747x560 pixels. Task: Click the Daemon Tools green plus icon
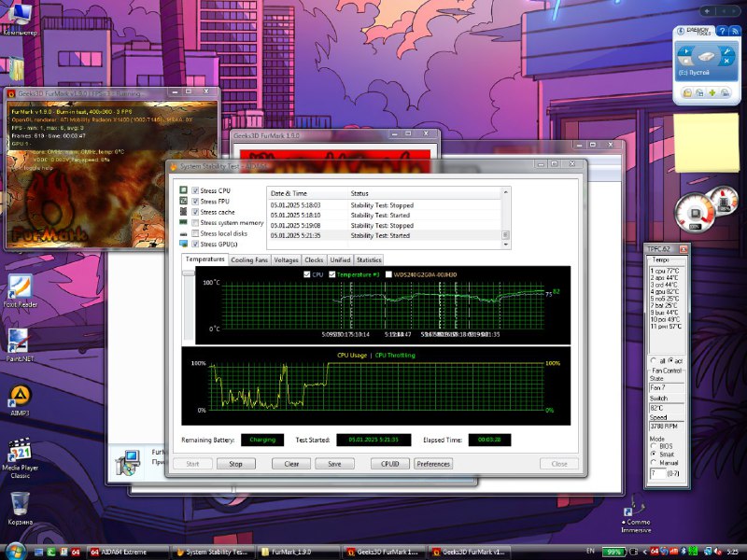click(712, 92)
